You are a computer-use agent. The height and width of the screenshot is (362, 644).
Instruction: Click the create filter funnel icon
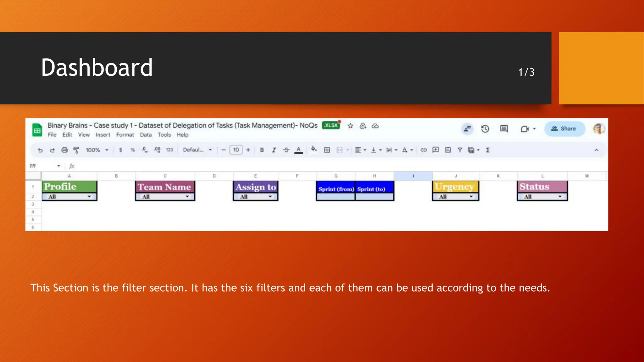click(460, 150)
